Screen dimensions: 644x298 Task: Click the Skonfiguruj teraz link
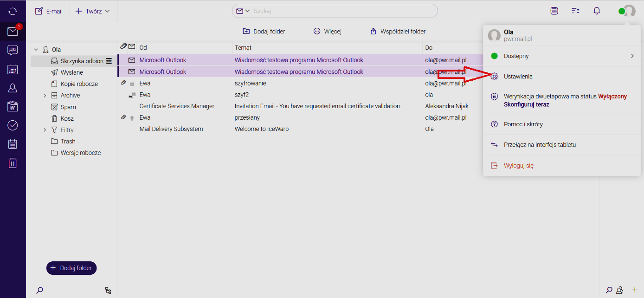tap(526, 104)
